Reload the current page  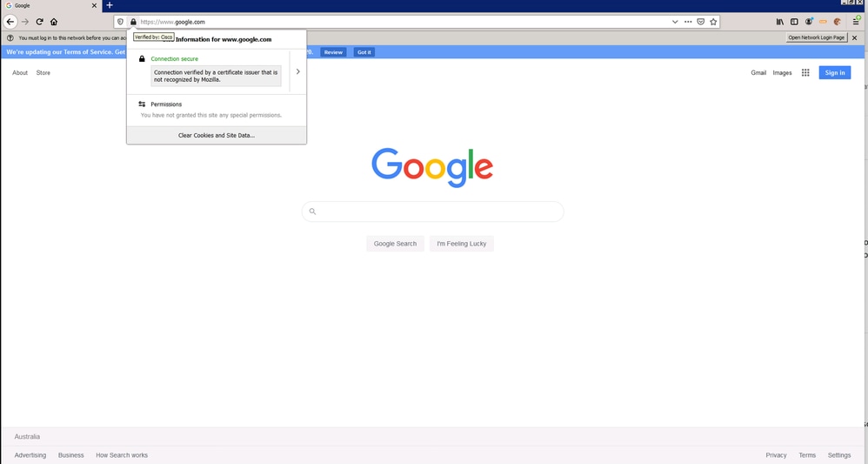coord(39,22)
